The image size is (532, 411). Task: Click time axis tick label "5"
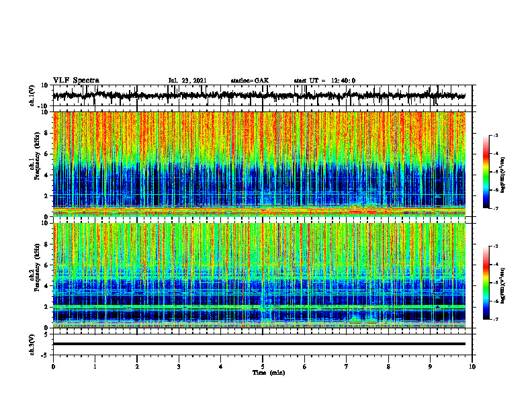point(263,367)
